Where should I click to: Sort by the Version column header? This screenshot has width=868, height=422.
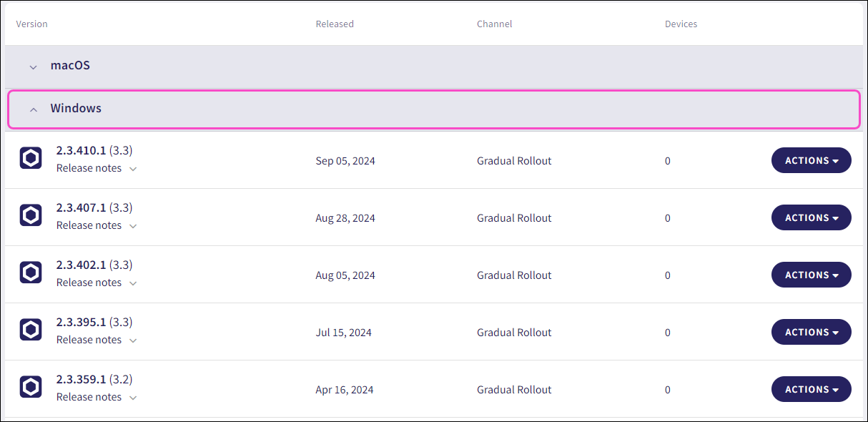[x=31, y=24]
